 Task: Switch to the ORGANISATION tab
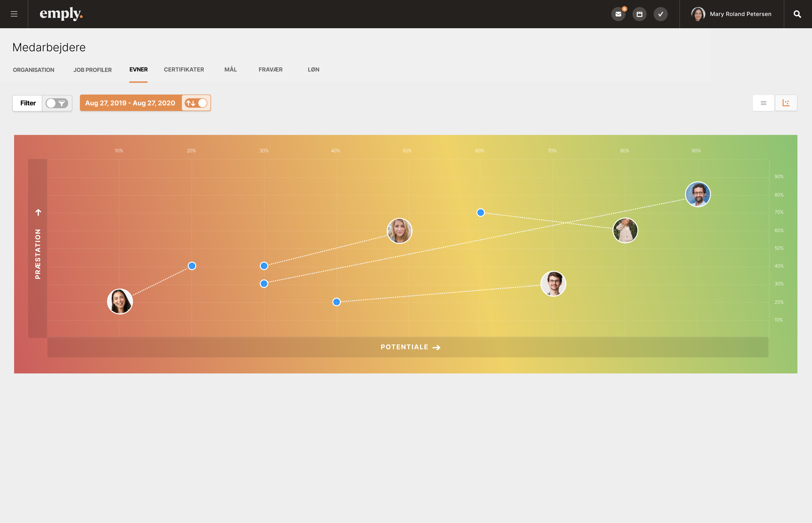[34, 70]
